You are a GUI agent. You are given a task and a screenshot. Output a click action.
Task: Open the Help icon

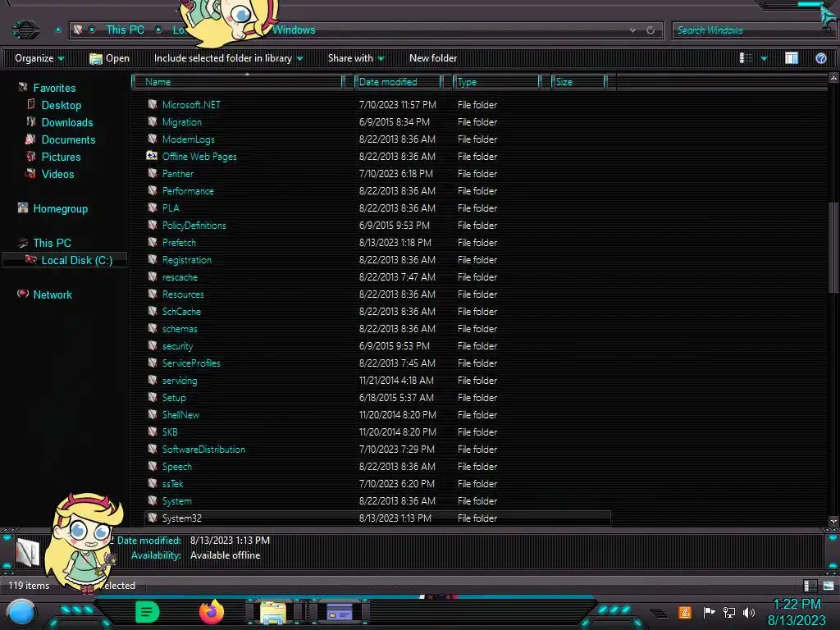tap(820, 58)
